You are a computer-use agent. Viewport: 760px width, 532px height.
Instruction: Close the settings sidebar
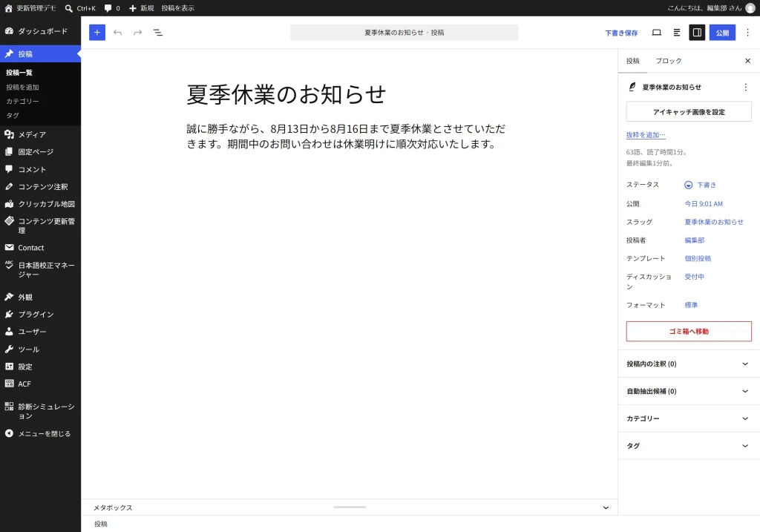[x=747, y=61]
